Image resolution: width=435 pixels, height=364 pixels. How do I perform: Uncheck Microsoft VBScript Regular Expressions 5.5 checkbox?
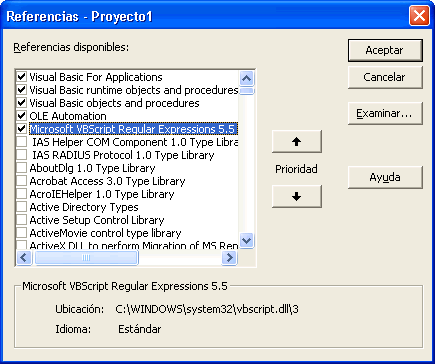22,129
